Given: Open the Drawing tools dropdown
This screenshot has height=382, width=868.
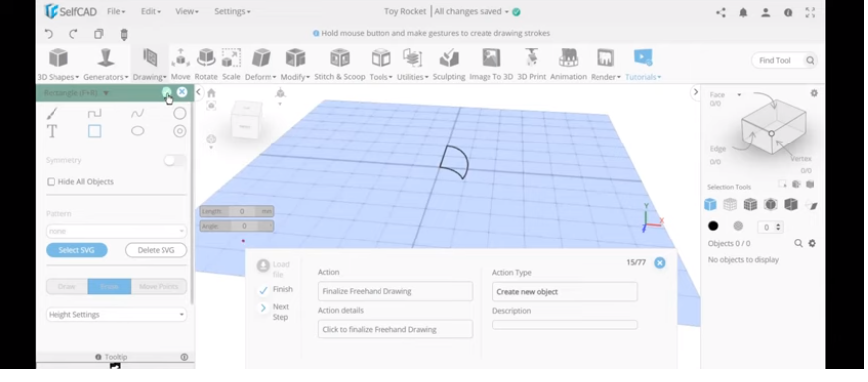Looking at the screenshot, I should pyautogui.click(x=150, y=64).
